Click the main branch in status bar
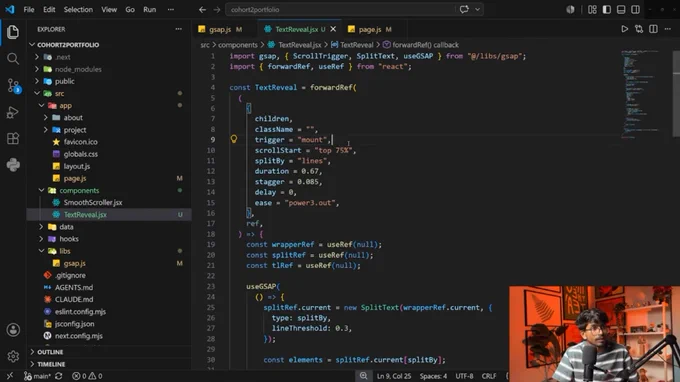The image size is (680, 382). click(38, 376)
